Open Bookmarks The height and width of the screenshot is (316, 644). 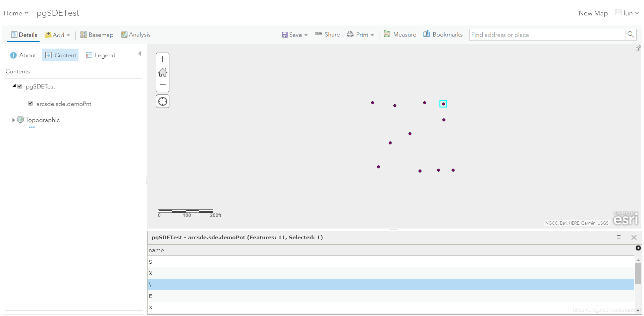pos(443,35)
